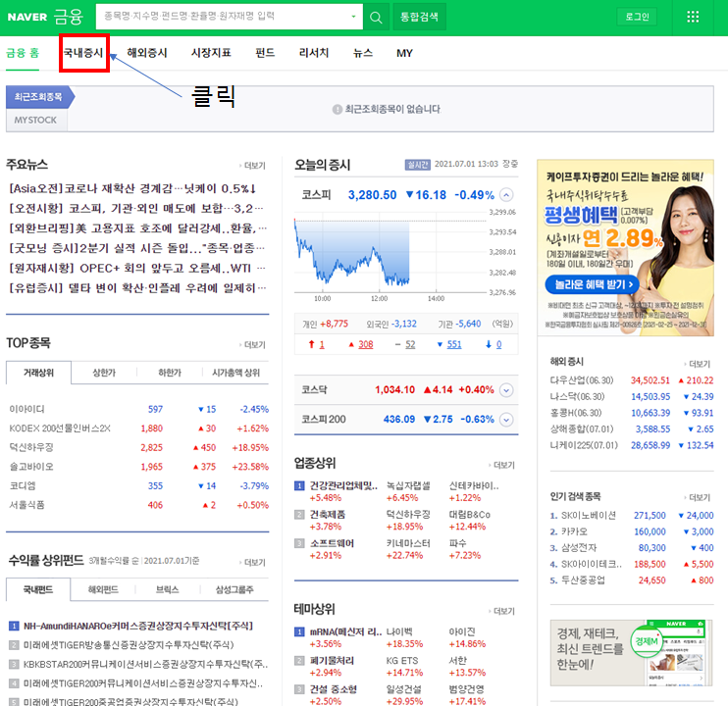Click the 로그인 button

click(637, 18)
